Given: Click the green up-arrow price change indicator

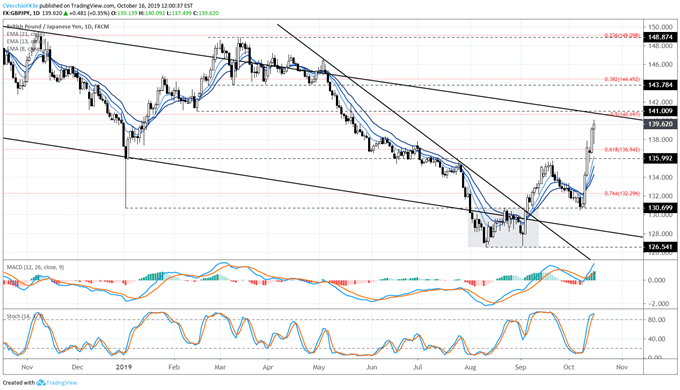Looking at the screenshot, I should pos(66,13).
